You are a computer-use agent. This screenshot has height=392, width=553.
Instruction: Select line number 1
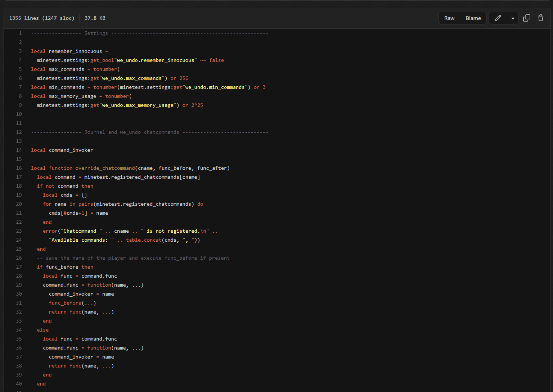click(20, 33)
